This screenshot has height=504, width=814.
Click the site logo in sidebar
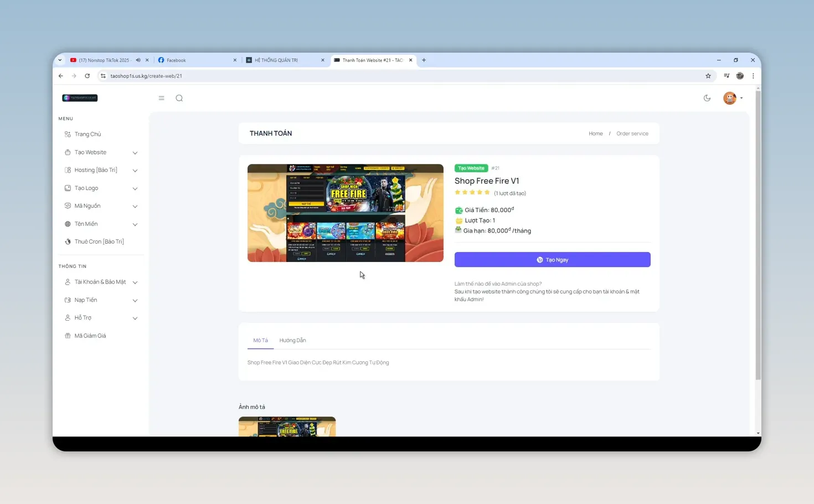(x=80, y=98)
